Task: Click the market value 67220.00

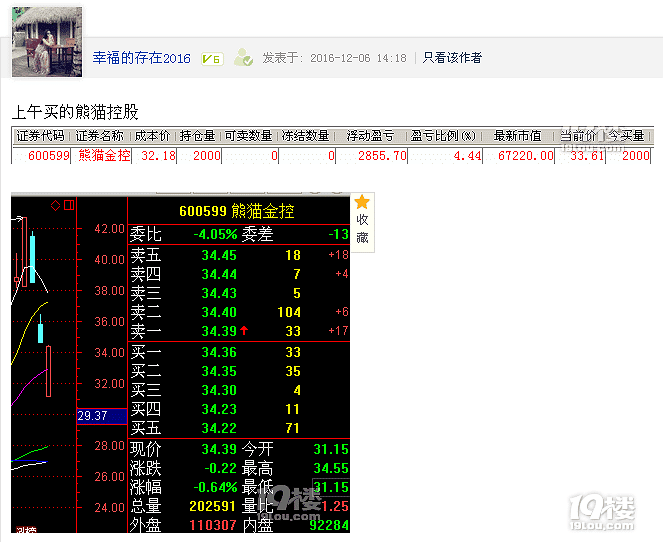Action: pyautogui.click(x=526, y=156)
